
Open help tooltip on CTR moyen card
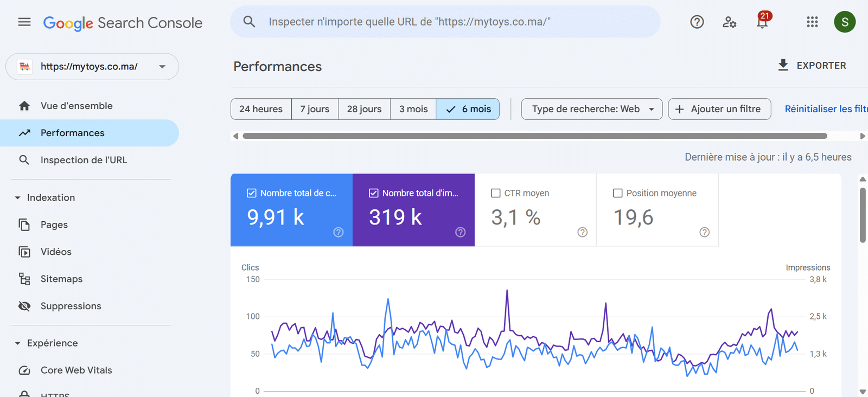coord(583,232)
